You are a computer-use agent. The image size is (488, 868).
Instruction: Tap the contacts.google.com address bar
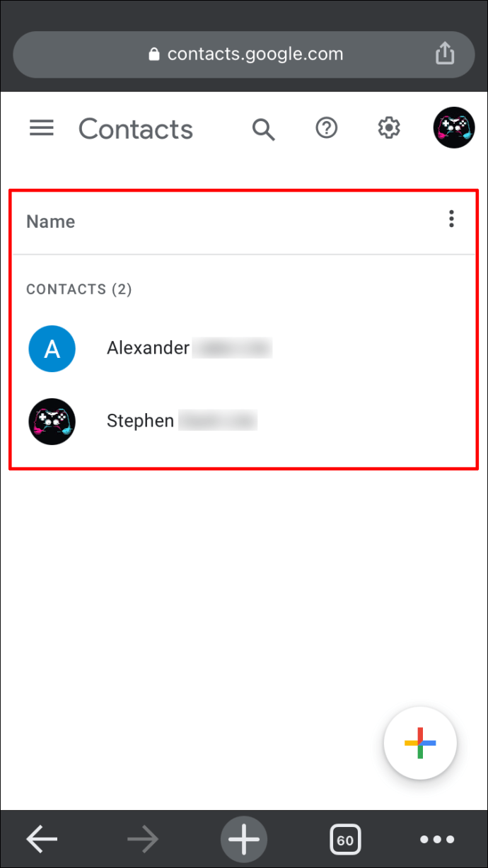point(244,54)
